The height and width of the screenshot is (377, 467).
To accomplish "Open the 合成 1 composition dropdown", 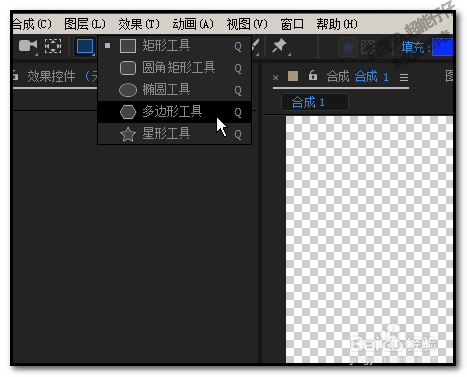I will pyautogui.click(x=372, y=77).
